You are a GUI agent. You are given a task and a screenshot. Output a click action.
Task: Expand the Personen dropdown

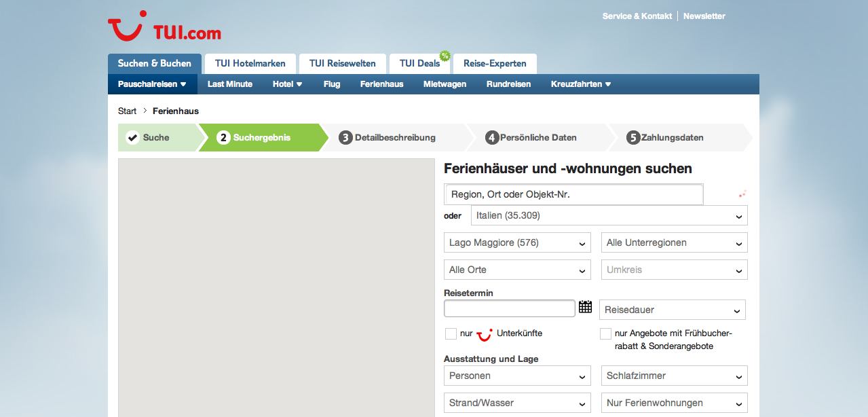coord(517,376)
